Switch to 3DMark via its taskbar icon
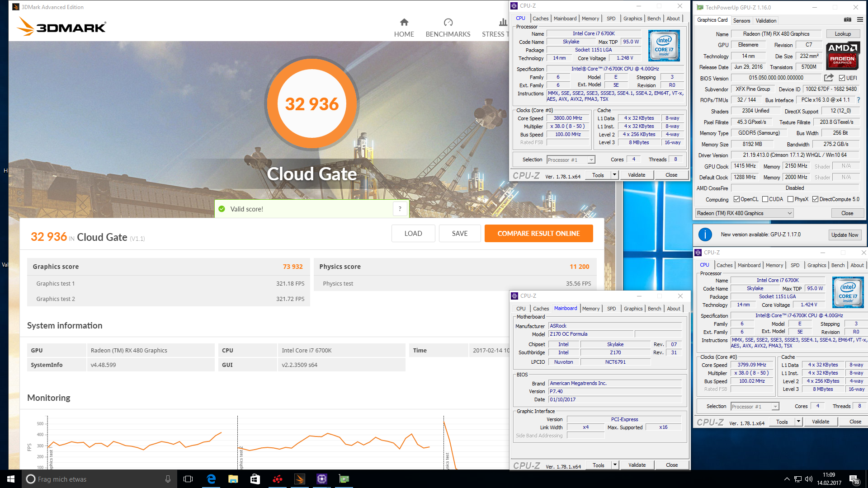The width and height of the screenshot is (868, 488). (x=300, y=479)
